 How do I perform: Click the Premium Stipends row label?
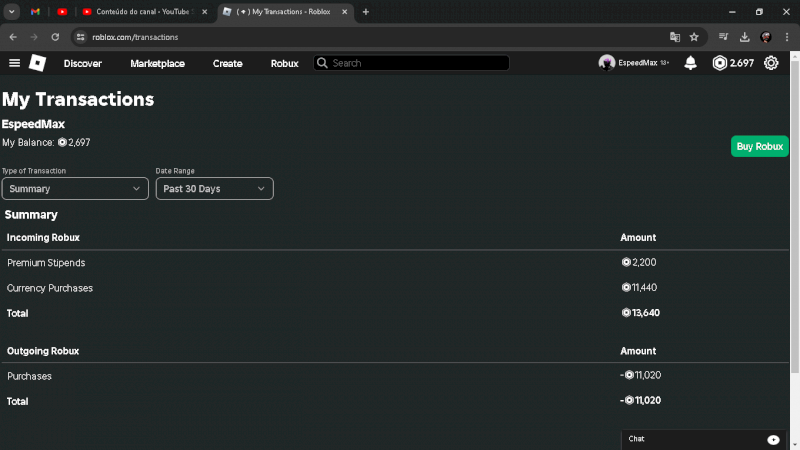click(x=46, y=263)
